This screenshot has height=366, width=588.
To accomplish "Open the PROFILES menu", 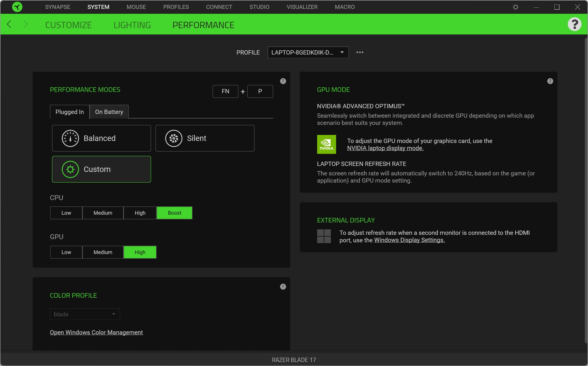I will 176,7.
